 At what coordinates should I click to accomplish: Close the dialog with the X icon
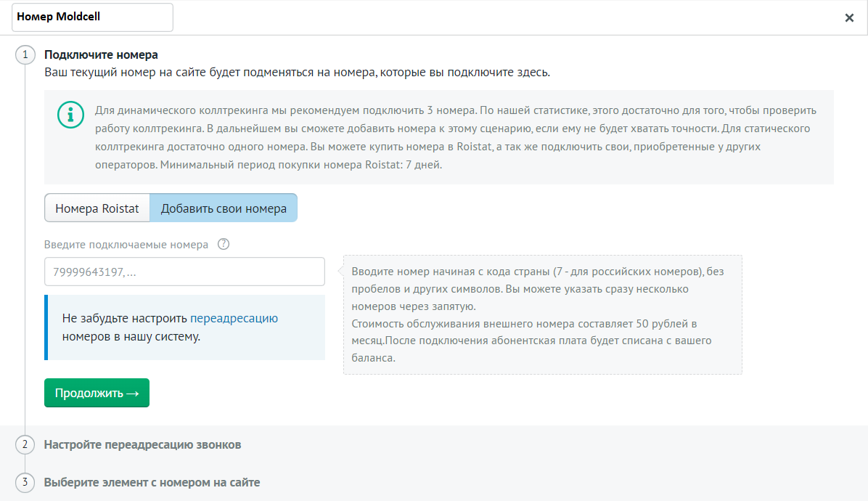[849, 18]
